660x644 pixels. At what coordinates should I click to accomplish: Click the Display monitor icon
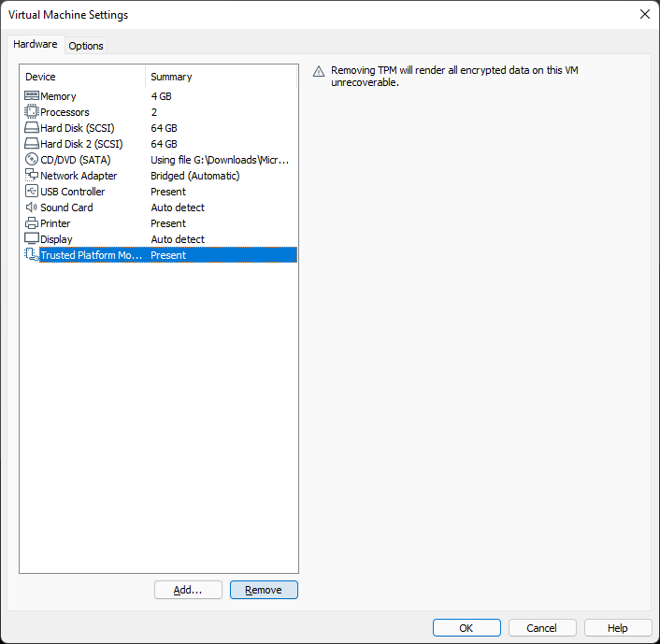(x=32, y=238)
